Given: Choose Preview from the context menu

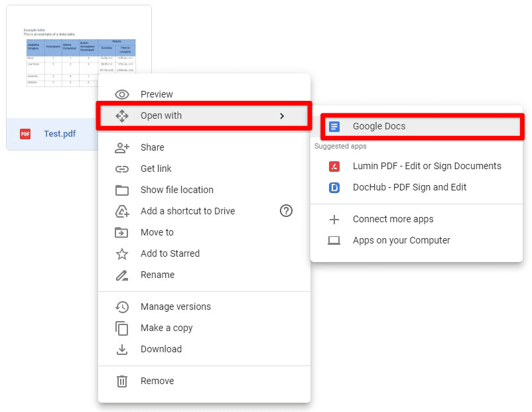Looking at the screenshot, I should [x=204, y=94].
